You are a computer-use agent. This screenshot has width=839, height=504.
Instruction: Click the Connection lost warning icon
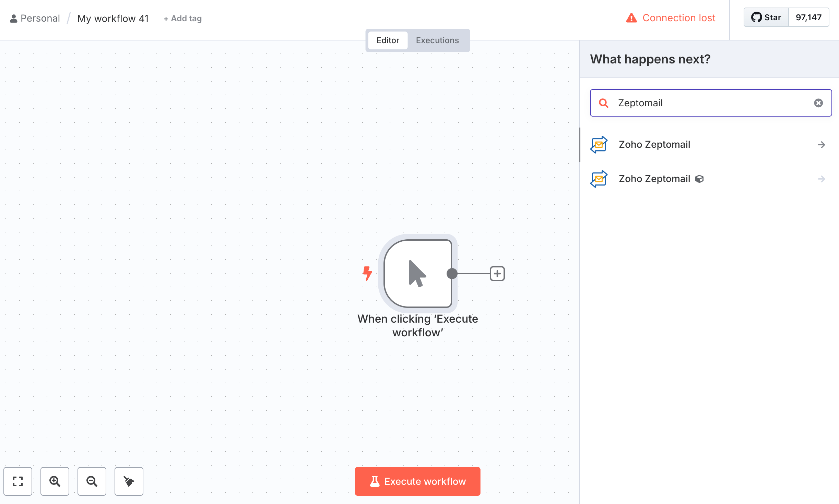pyautogui.click(x=631, y=18)
